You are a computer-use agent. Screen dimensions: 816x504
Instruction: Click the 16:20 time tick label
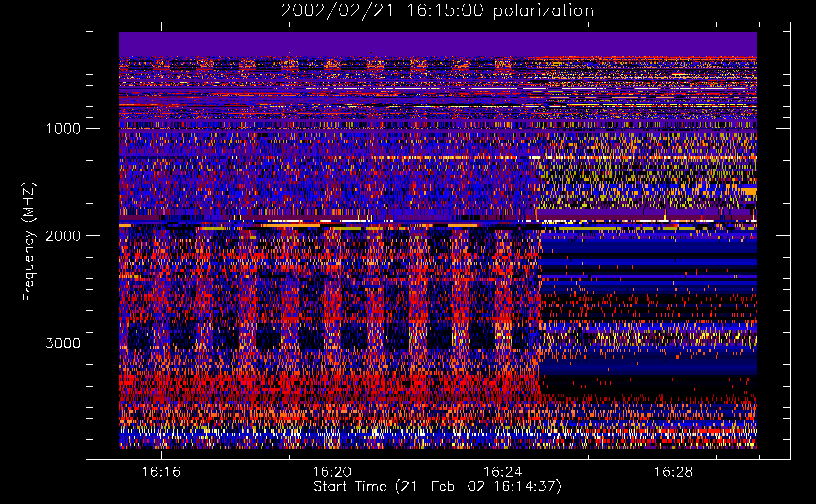click(332, 472)
